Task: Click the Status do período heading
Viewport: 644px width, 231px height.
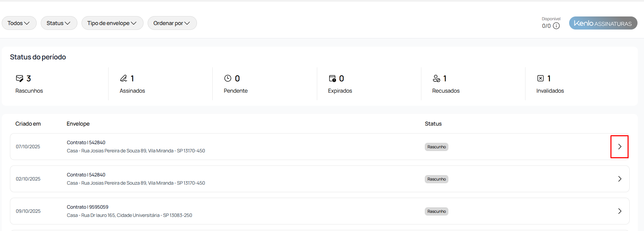Action: click(38, 57)
